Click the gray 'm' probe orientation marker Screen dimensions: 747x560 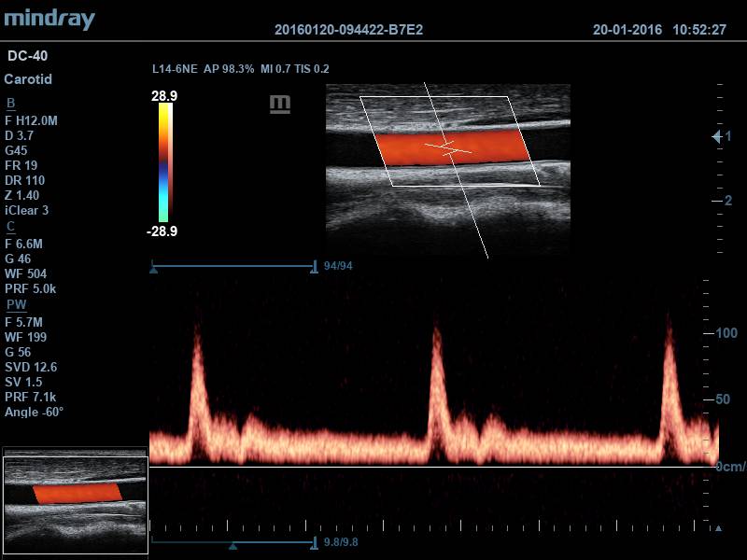[279, 104]
